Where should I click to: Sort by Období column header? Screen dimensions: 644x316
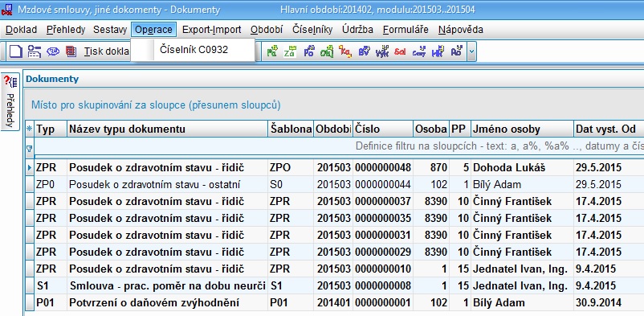pyautogui.click(x=332, y=129)
